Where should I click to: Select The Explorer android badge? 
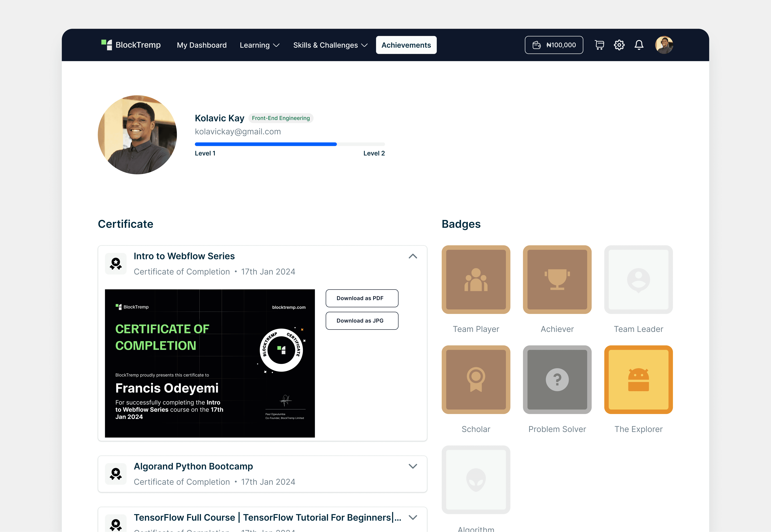coord(638,380)
